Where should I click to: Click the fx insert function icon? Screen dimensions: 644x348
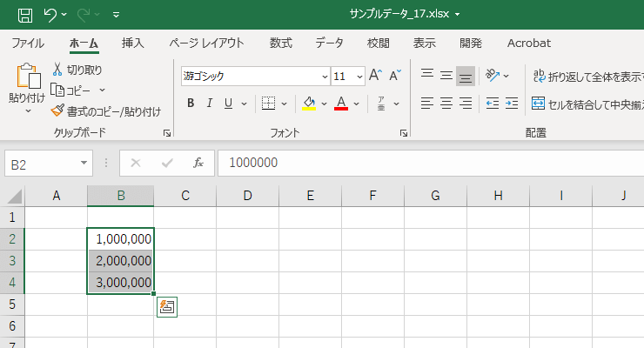point(198,164)
